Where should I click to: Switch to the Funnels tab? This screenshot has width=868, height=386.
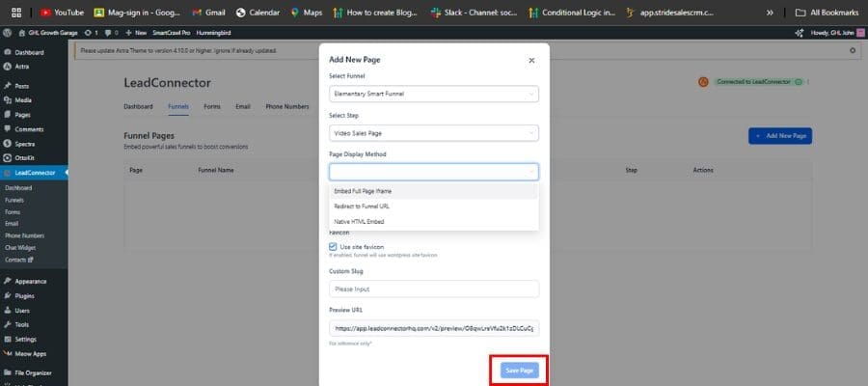178,106
